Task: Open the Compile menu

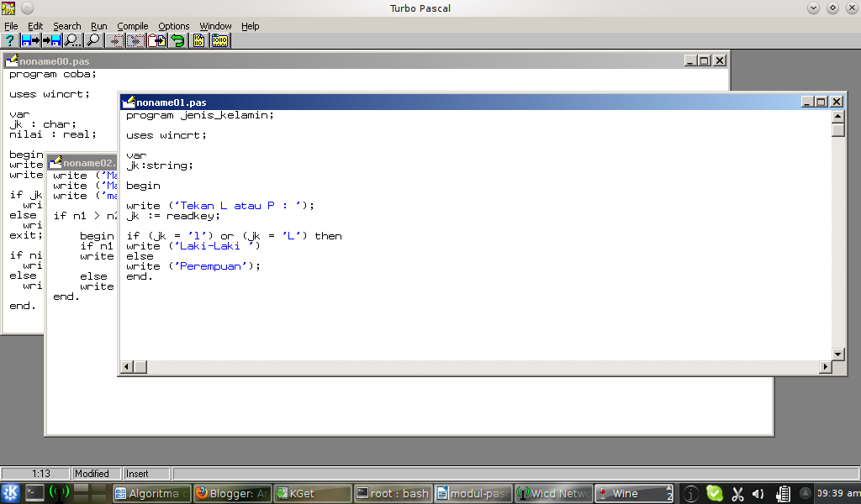Action: coord(132,26)
